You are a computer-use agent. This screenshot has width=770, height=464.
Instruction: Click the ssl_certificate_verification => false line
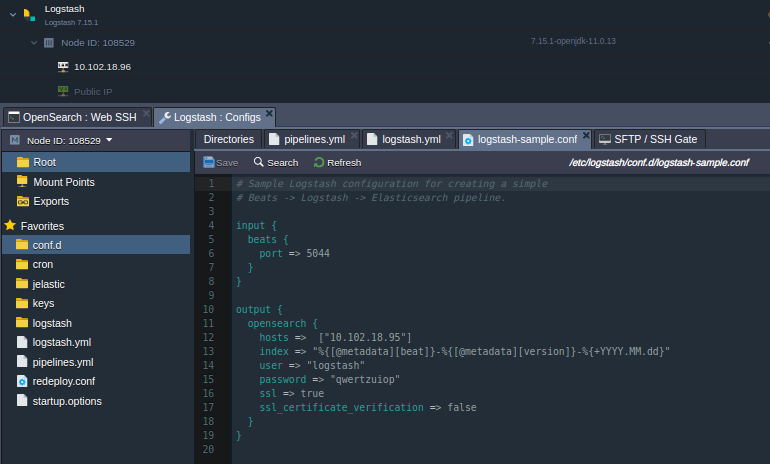tap(368, 408)
